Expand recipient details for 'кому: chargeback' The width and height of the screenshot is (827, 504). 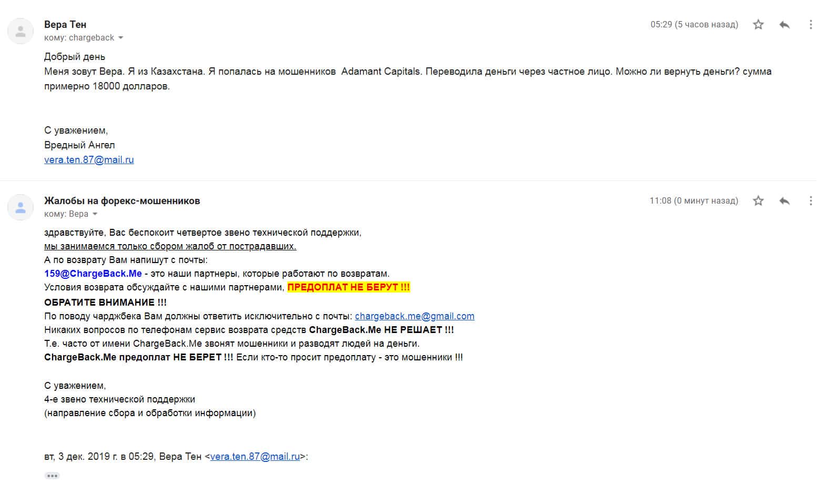pyautogui.click(x=120, y=38)
